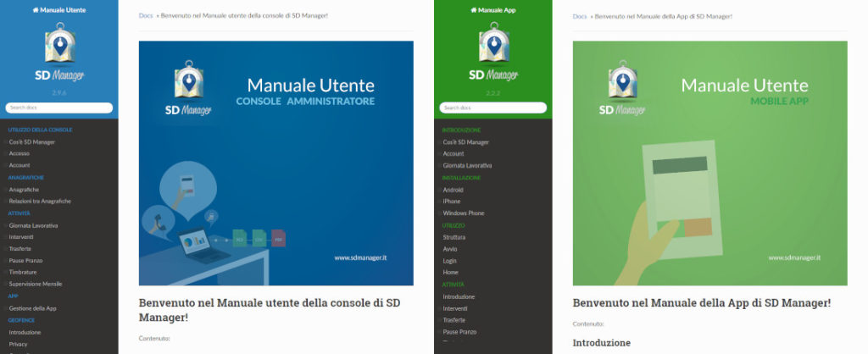Click the search field in blue sidebar
The image size is (868, 354).
(59, 108)
